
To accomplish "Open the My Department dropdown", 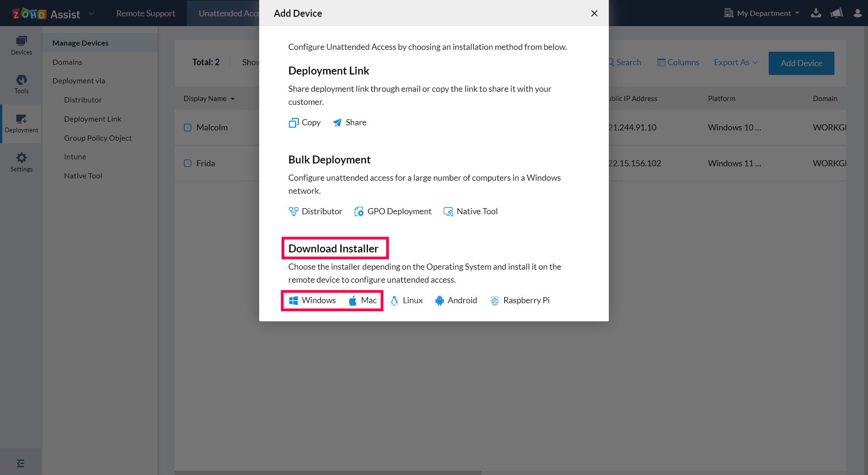I will (x=765, y=13).
